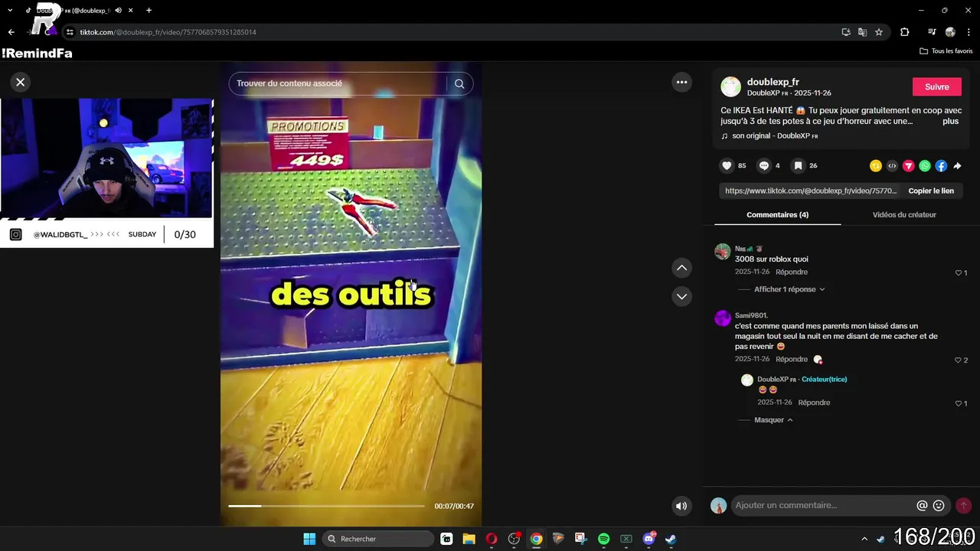Open doublexp_fr profile avatar
Screen dimensions: 980x551
coord(731,86)
